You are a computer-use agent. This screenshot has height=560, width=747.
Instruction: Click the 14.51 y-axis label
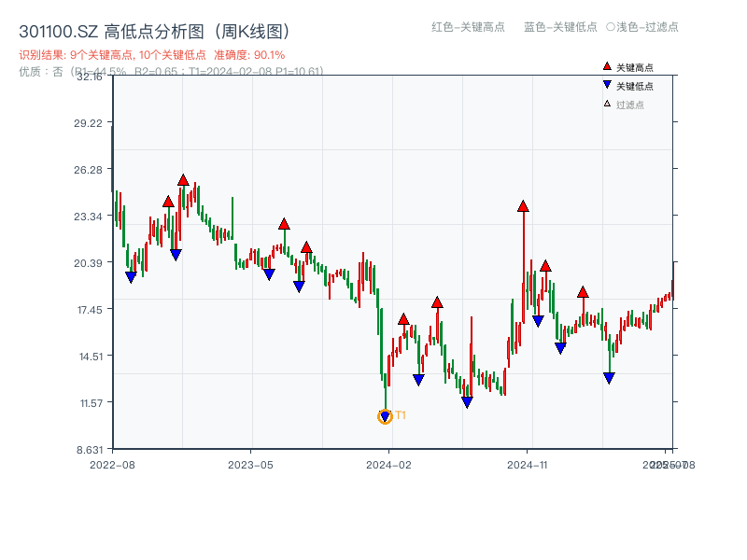point(91,357)
